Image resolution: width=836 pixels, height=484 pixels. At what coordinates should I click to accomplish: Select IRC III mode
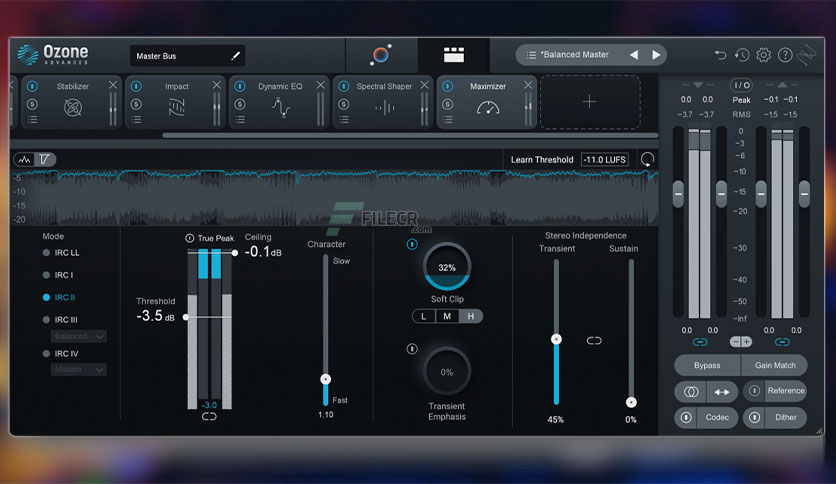point(60,320)
